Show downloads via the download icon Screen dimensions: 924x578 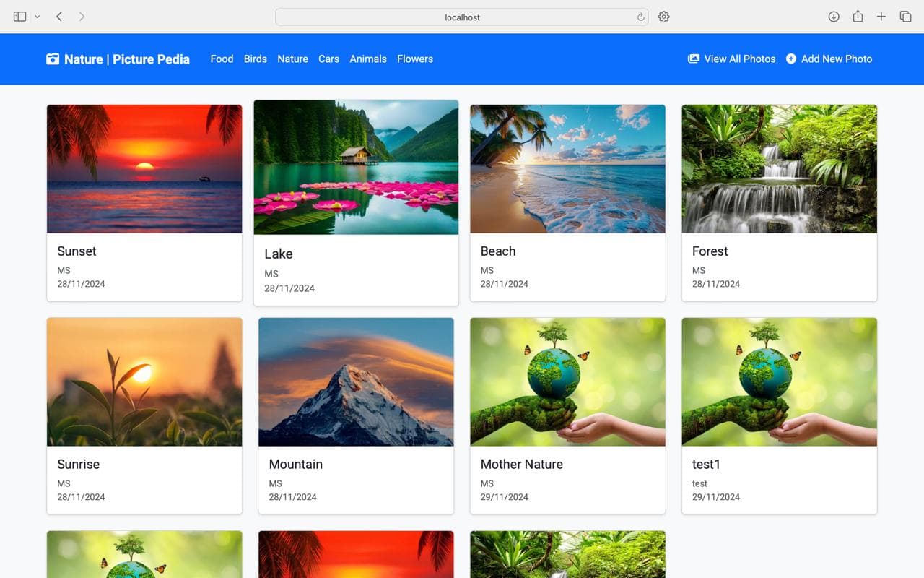[834, 17]
